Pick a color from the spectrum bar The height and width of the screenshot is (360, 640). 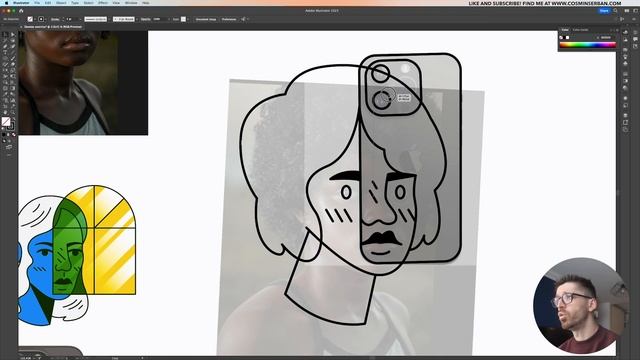pyautogui.click(x=587, y=45)
